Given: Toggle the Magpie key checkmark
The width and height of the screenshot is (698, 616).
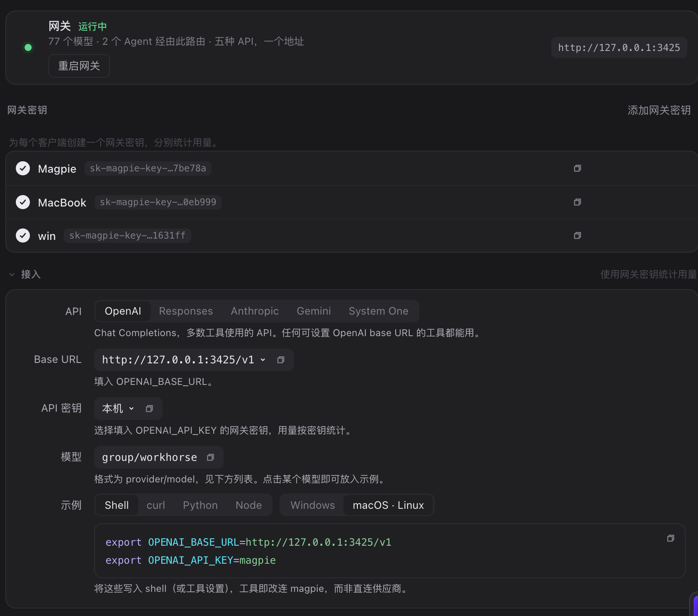Looking at the screenshot, I should point(23,168).
